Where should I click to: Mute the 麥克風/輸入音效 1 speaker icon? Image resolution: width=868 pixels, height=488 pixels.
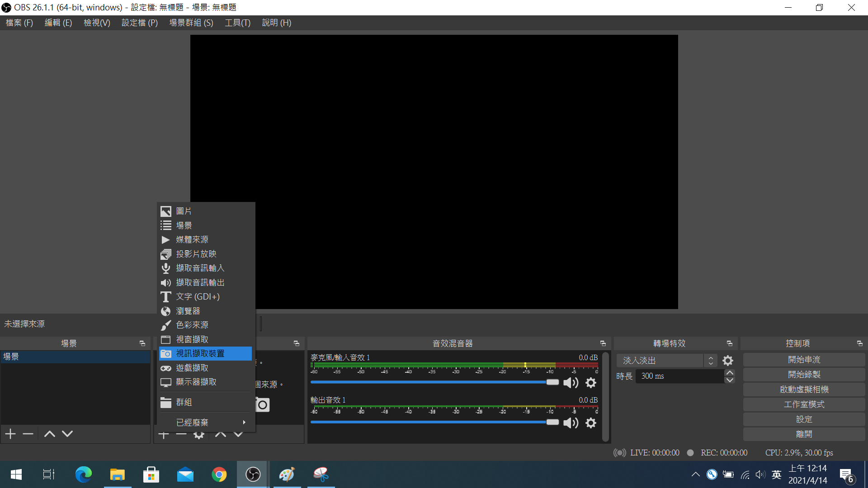pos(571,383)
